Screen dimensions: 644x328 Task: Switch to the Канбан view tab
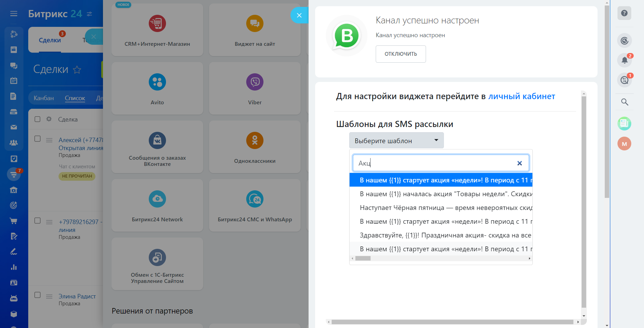44,98
